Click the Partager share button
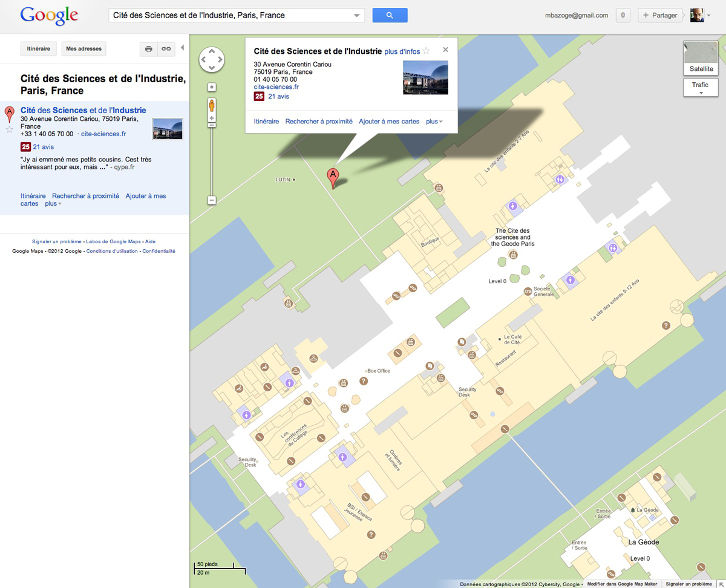The image size is (726, 588). 660,16
